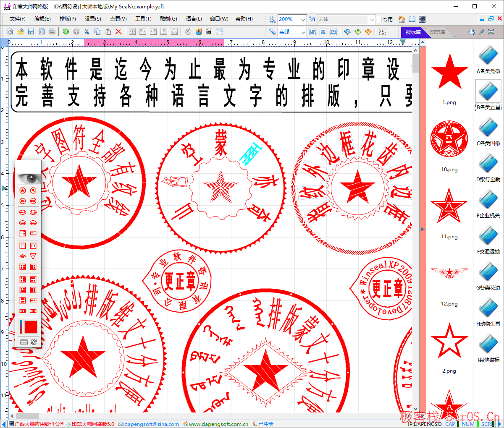504x428 pixels.
Task: Insert four-square grid seal template
Action: coord(23,266)
